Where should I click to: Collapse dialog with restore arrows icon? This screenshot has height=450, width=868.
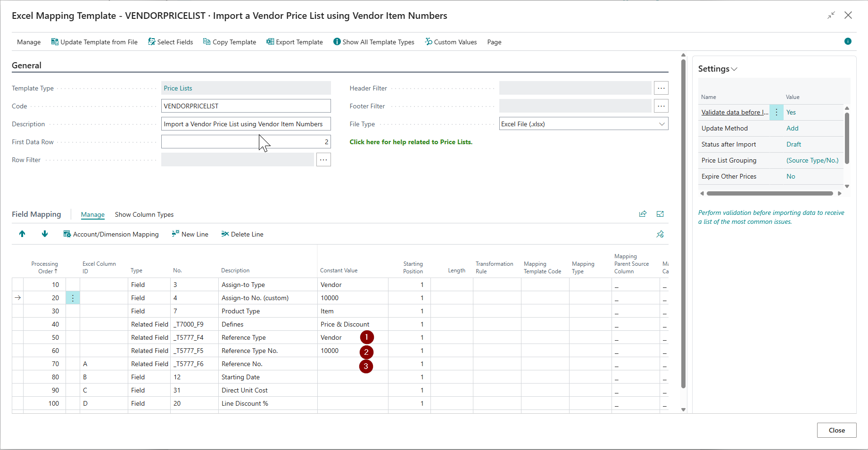point(831,15)
